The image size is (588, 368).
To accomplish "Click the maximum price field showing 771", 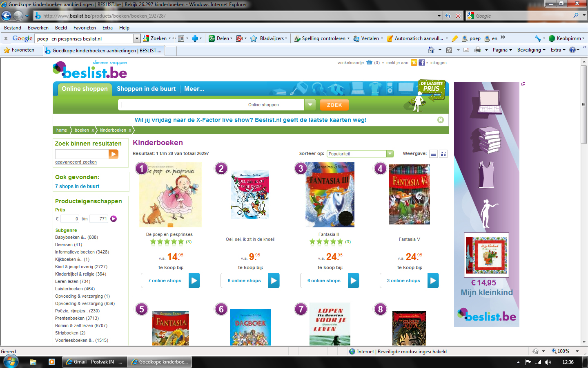I will [99, 219].
